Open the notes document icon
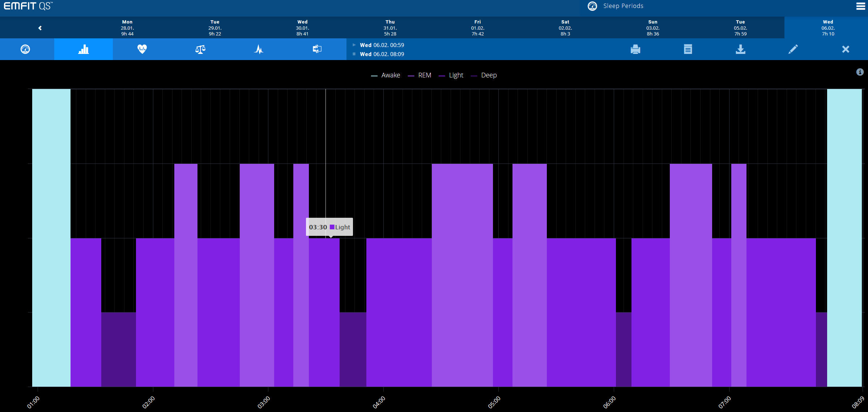 click(688, 49)
